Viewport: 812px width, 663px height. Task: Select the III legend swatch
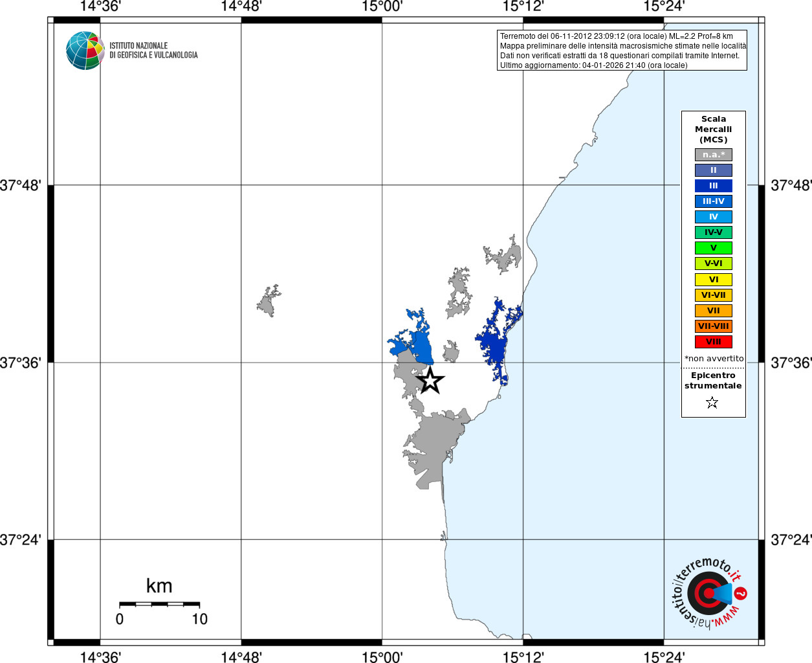coord(714,186)
